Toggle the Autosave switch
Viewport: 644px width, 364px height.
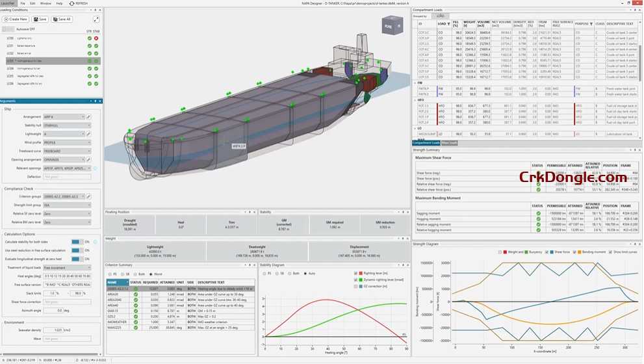pyautogui.click(x=8, y=29)
